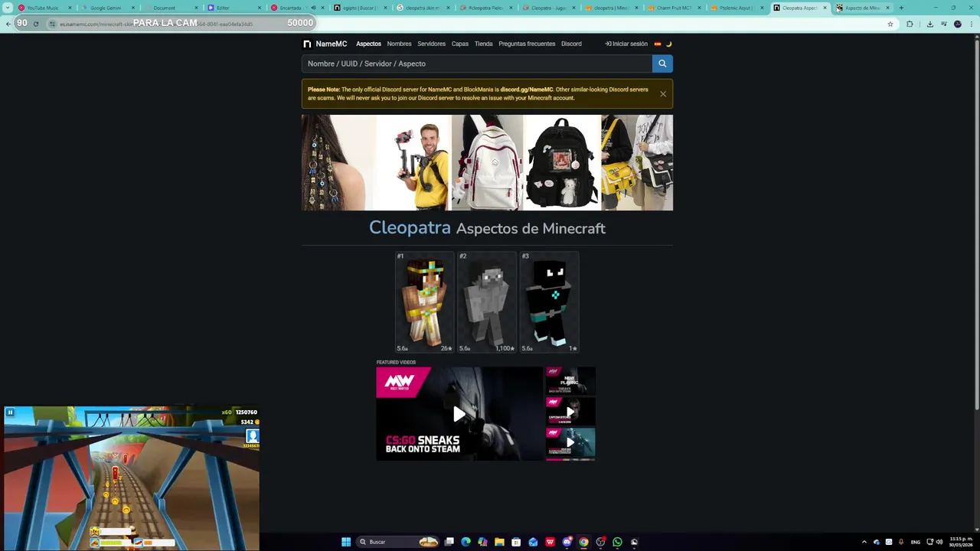Open Preguntas frecuentes menu item

click(x=527, y=44)
